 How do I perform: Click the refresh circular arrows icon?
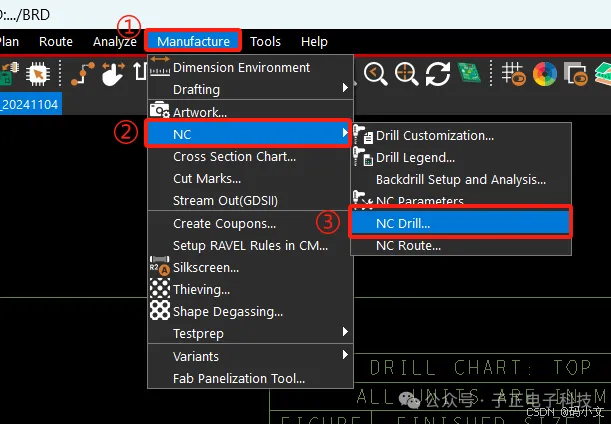coord(438,74)
